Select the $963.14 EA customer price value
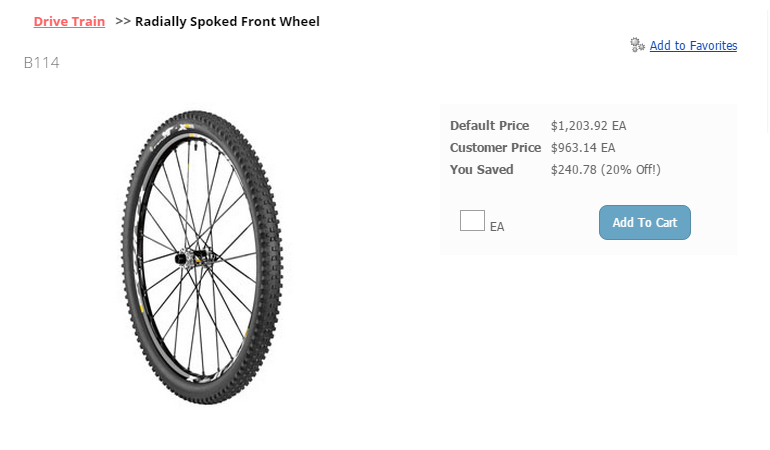The height and width of the screenshot is (450, 770). (x=583, y=148)
